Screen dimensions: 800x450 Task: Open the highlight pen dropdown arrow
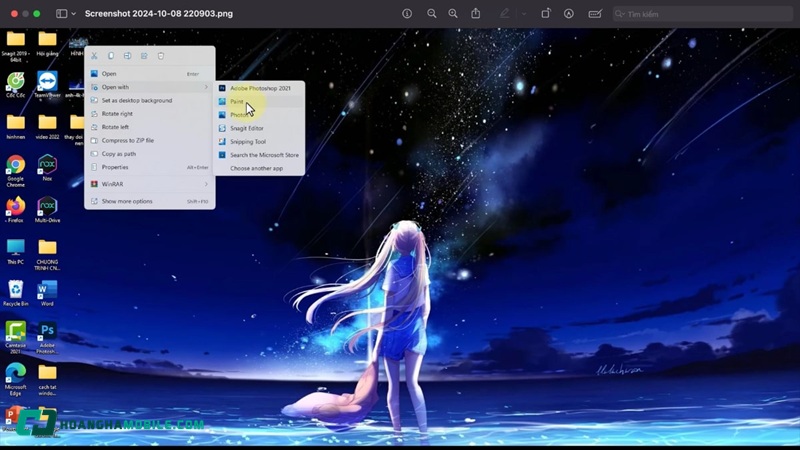click(520, 14)
